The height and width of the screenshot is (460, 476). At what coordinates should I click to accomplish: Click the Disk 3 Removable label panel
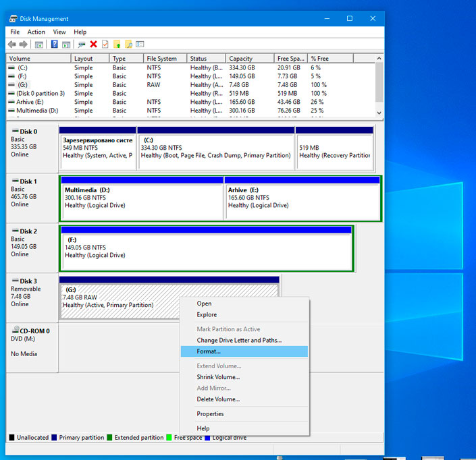(x=32, y=297)
